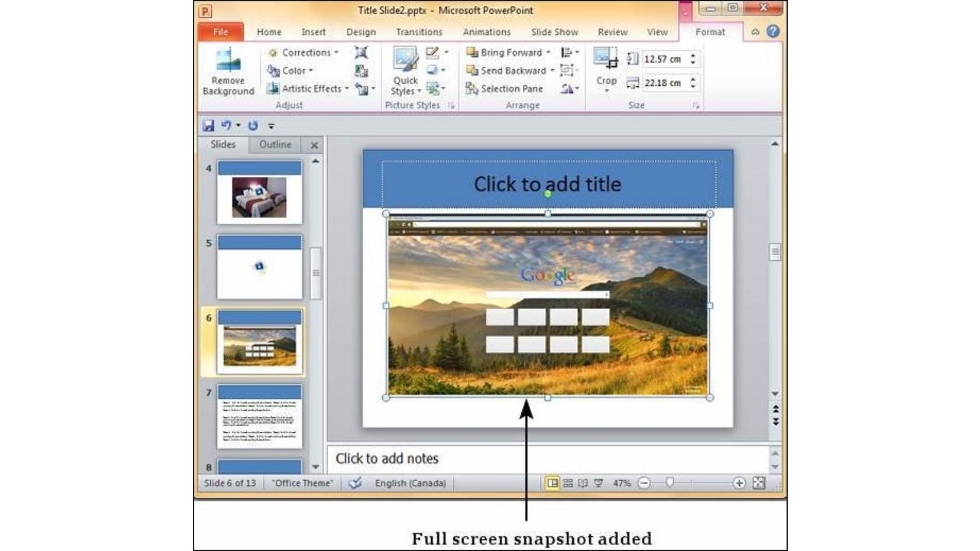The height and width of the screenshot is (551, 980).
Task: Click the green rotation handle of picture
Action: tap(548, 194)
